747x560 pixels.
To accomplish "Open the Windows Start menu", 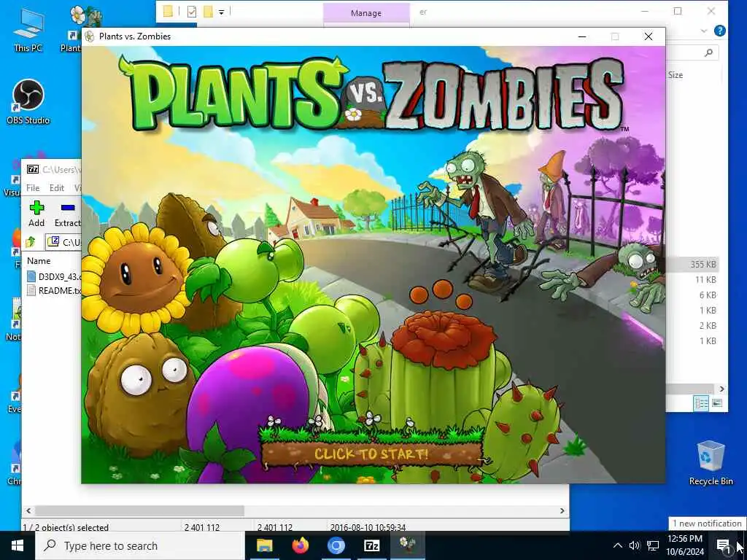I will [18, 545].
